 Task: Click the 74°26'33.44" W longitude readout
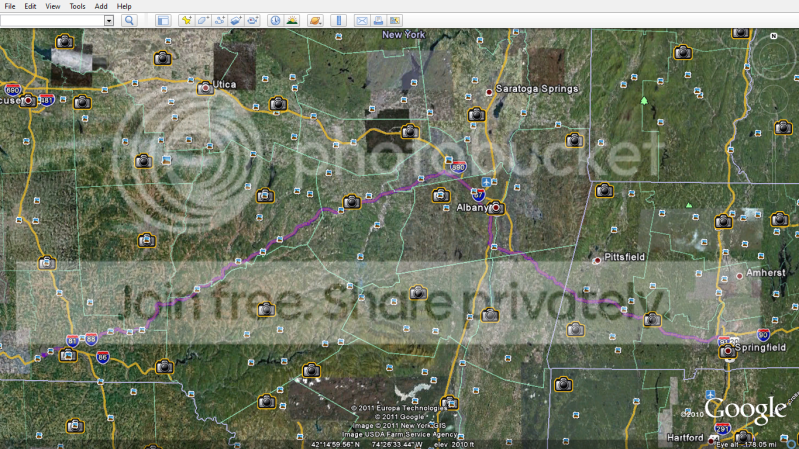tap(397, 444)
